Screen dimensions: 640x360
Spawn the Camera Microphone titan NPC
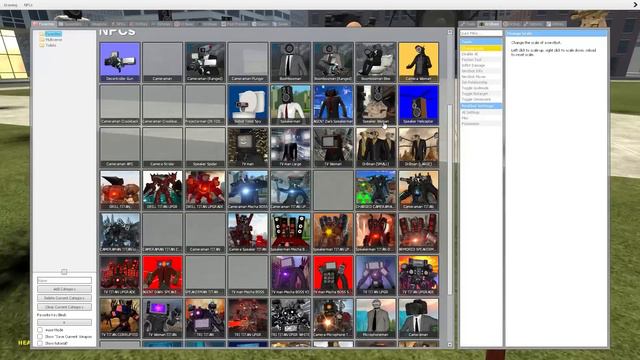(333, 318)
